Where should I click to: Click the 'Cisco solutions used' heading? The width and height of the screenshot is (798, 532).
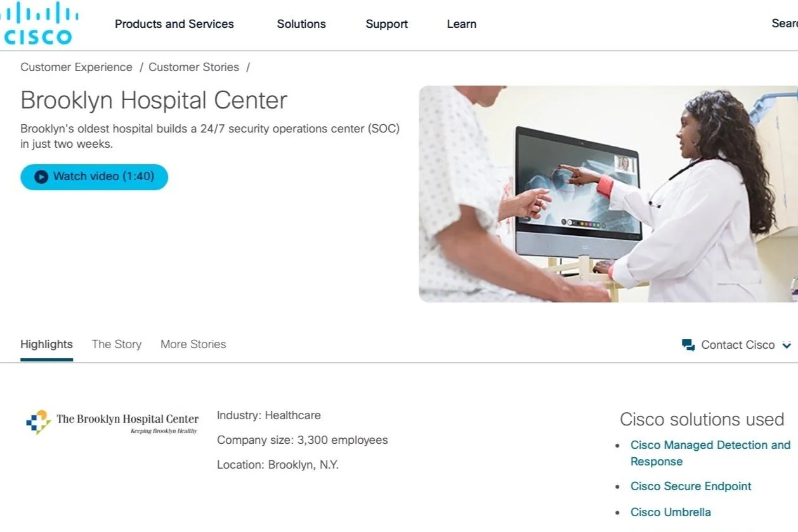(702, 420)
